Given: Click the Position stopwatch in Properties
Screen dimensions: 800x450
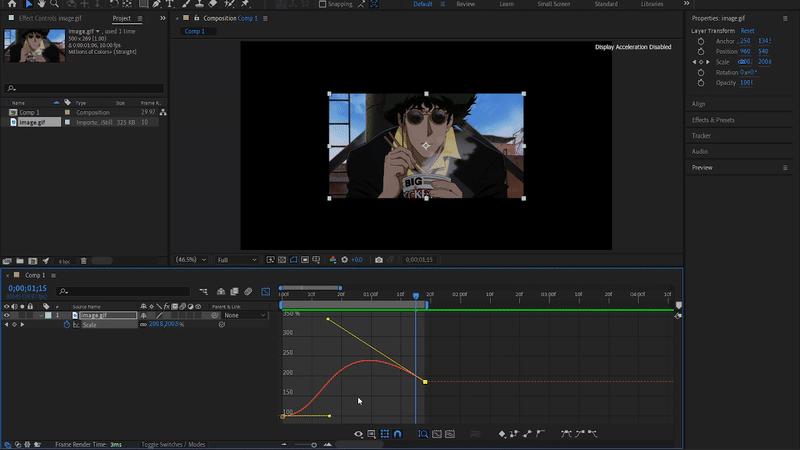Looking at the screenshot, I should pyautogui.click(x=701, y=52).
